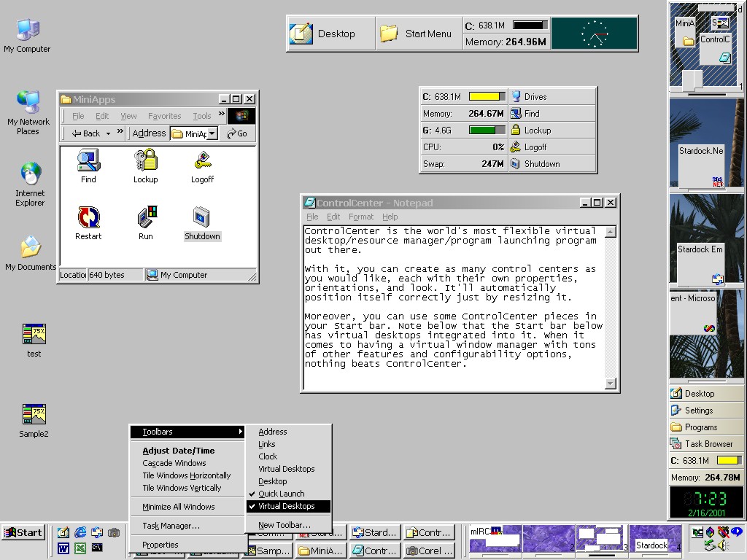Viewport: 747px width, 560px height.
Task: Open Task Manager from context menu
Action: click(187, 526)
